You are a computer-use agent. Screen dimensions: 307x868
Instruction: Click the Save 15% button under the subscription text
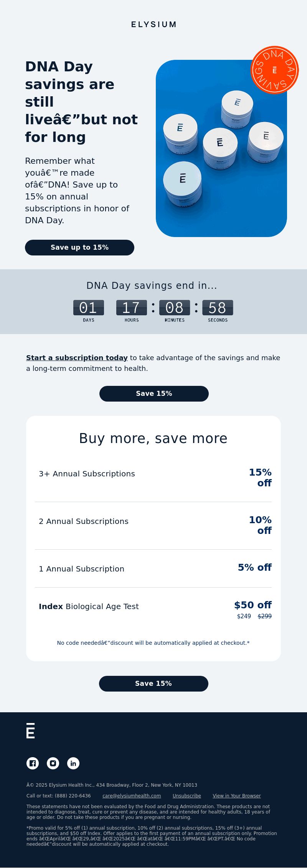154,394
